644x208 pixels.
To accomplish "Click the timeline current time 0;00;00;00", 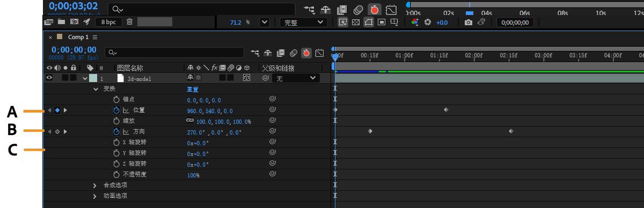I will point(74,49).
